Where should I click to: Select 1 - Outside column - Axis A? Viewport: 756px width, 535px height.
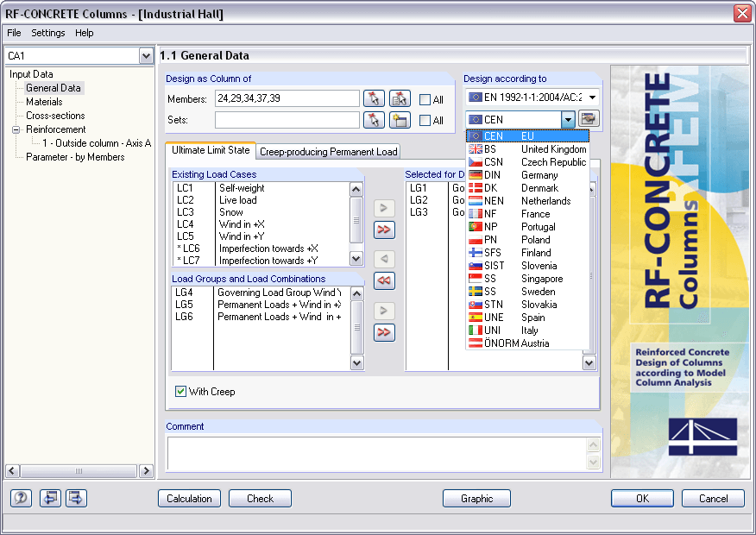(97, 143)
